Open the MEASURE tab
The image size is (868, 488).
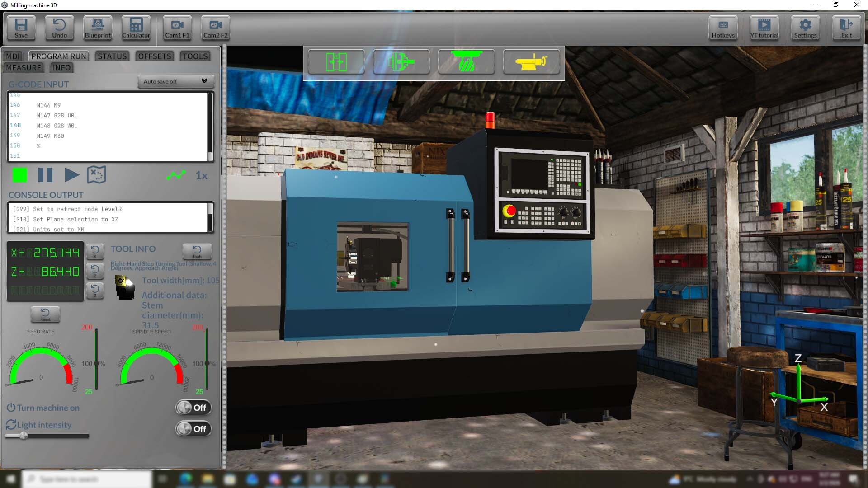pos(24,67)
